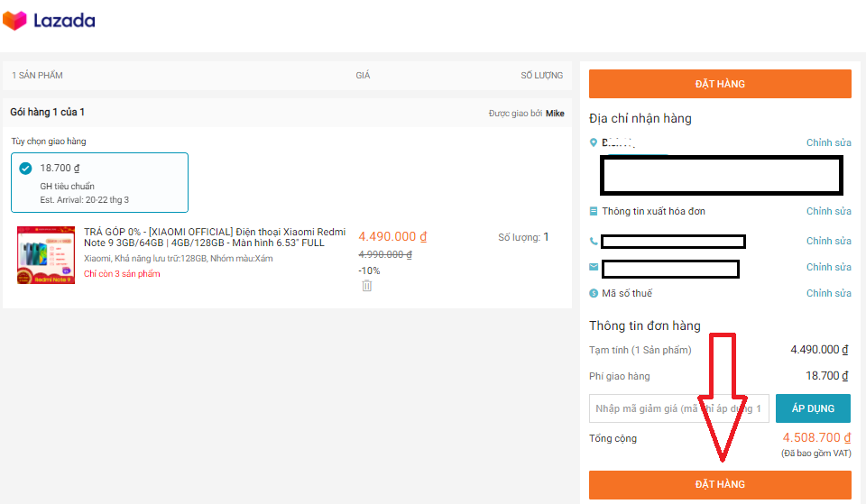Click the Mã số thuế label
866x504 pixels.
coord(627,293)
